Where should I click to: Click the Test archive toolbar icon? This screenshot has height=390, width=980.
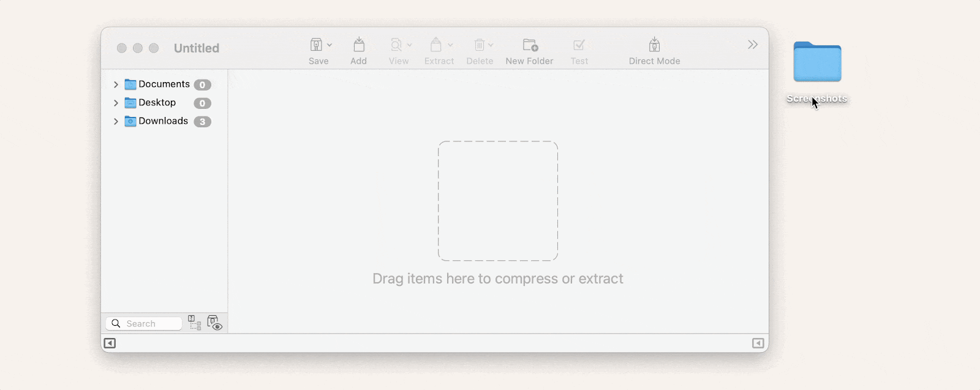tap(579, 45)
